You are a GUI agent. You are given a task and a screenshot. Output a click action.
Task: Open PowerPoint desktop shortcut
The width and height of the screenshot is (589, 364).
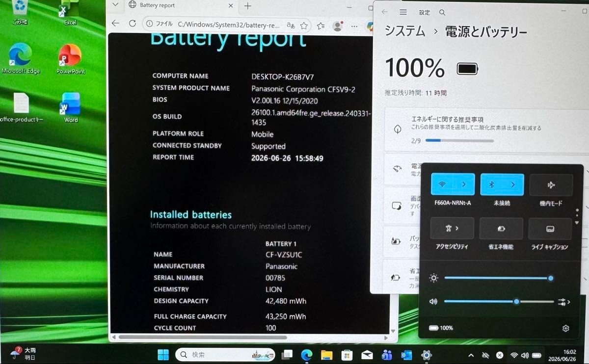pyautogui.click(x=70, y=59)
